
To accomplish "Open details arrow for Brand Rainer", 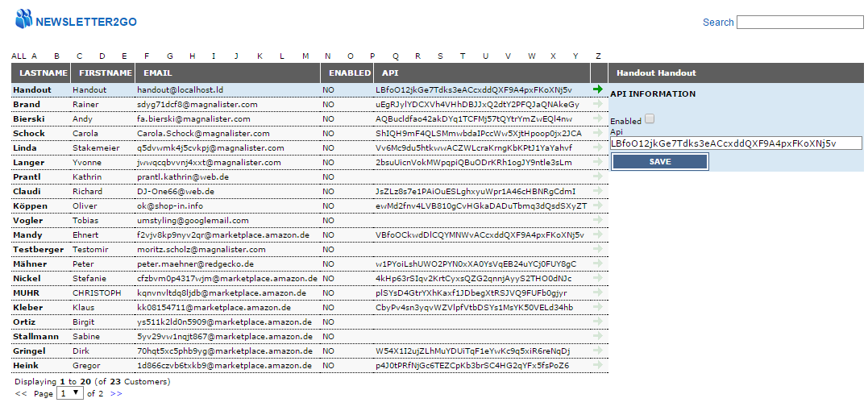I will tap(597, 103).
